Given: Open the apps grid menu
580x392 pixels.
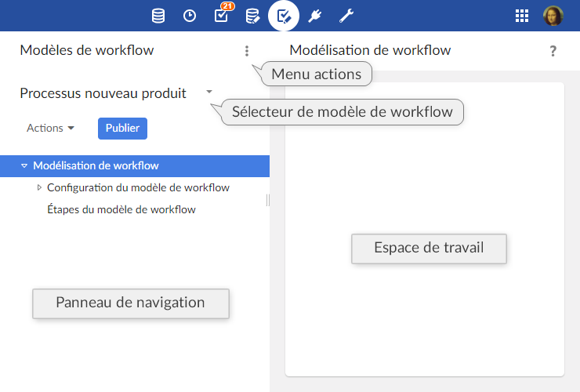Looking at the screenshot, I should click(522, 16).
